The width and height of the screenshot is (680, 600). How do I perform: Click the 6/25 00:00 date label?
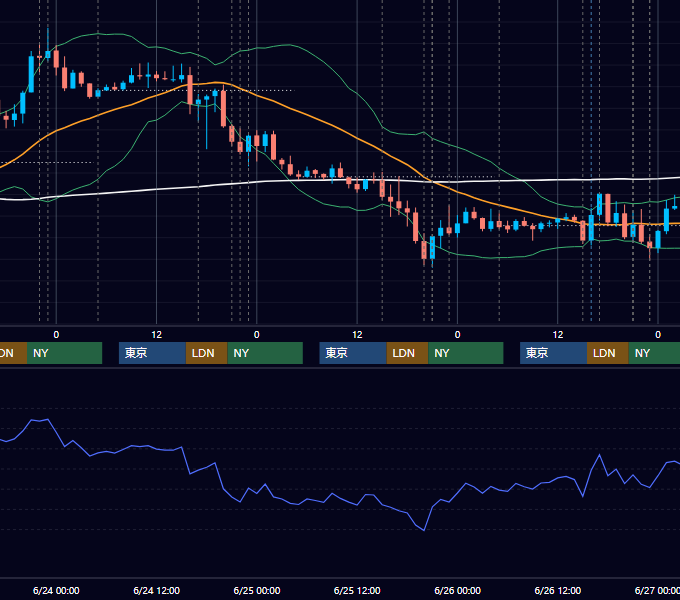click(x=257, y=590)
